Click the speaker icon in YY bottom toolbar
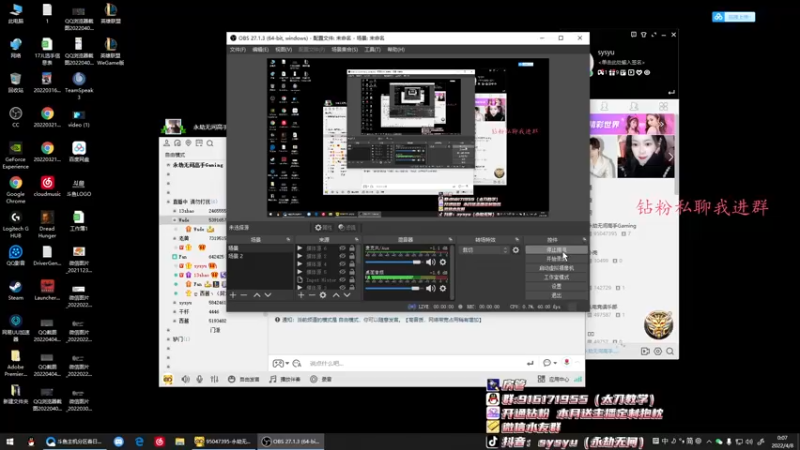This screenshot has width=800, height=450. [x=185, y=379]
